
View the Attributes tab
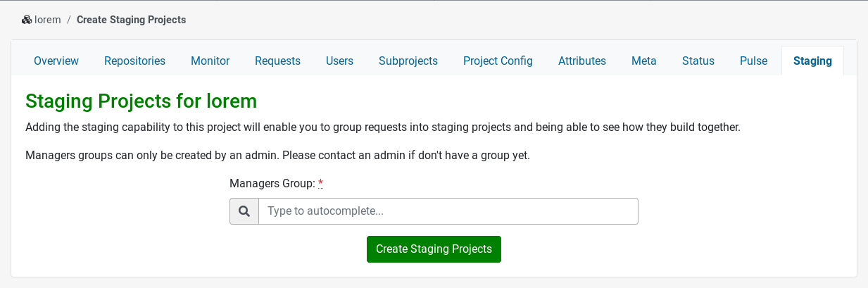tap(581, 61)
